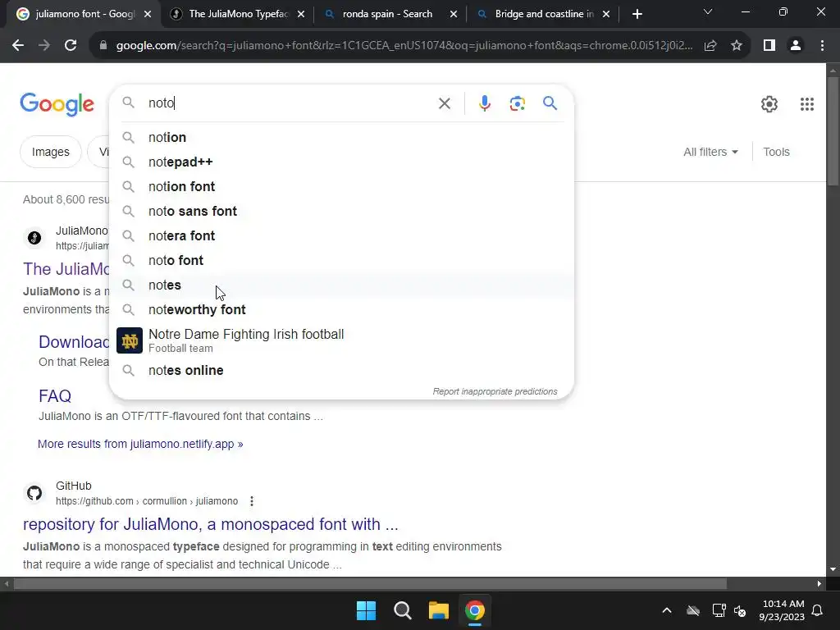Open the FAQ sitelink

click(x=55, y=396)
